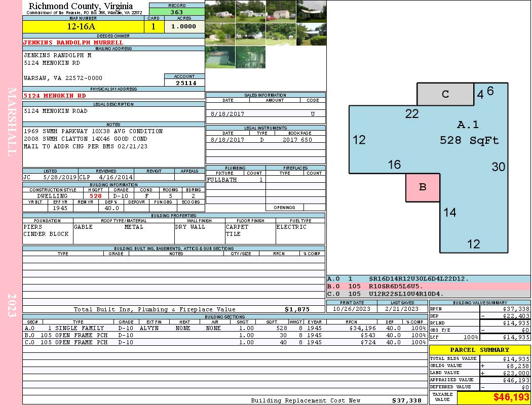Open photo of dark house under gray sky
The height and width of the screenshot is (405, 532).
(311, 12)
